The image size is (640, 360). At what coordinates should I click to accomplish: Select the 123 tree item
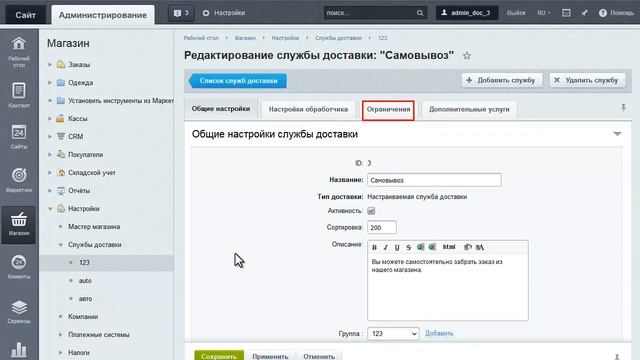coord(84,262)
